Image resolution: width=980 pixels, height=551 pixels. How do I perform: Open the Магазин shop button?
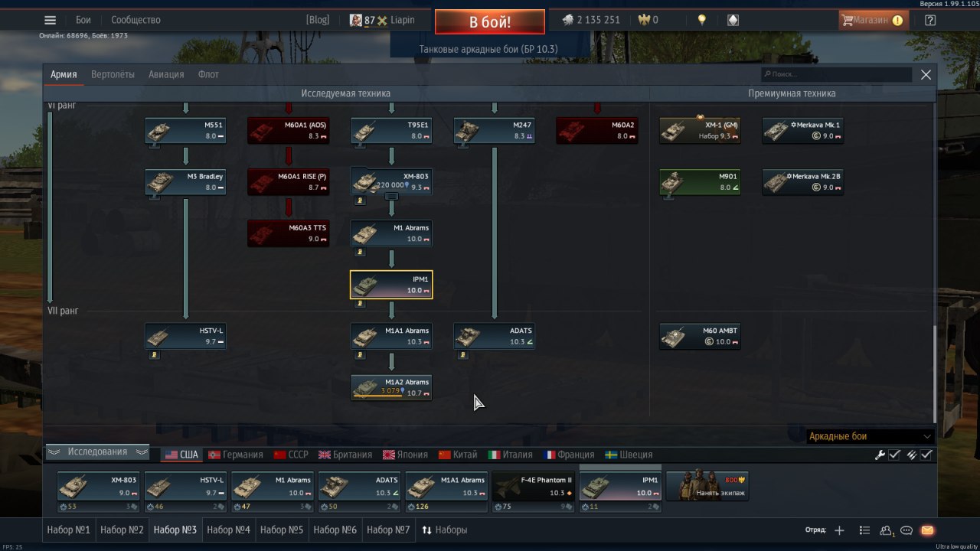pos(874,20)
